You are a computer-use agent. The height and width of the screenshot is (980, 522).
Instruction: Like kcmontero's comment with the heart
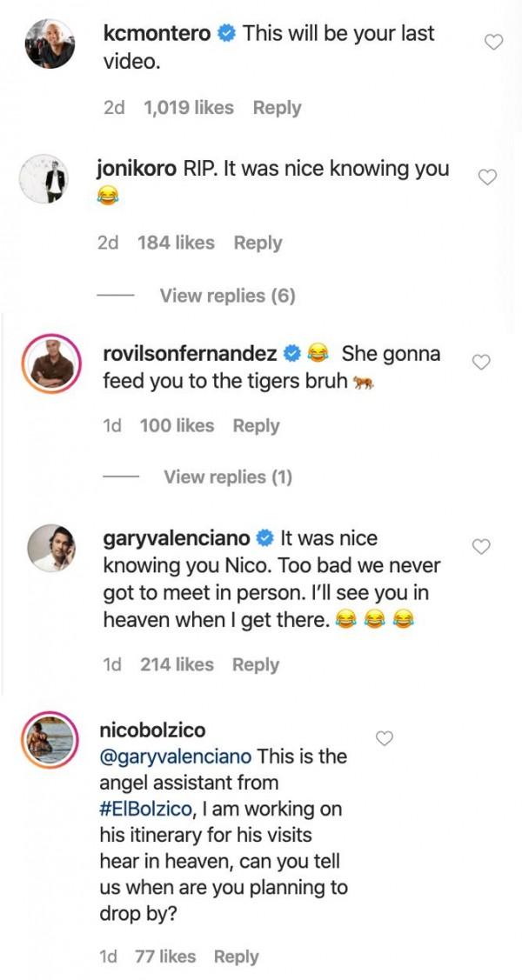point(493,41)
